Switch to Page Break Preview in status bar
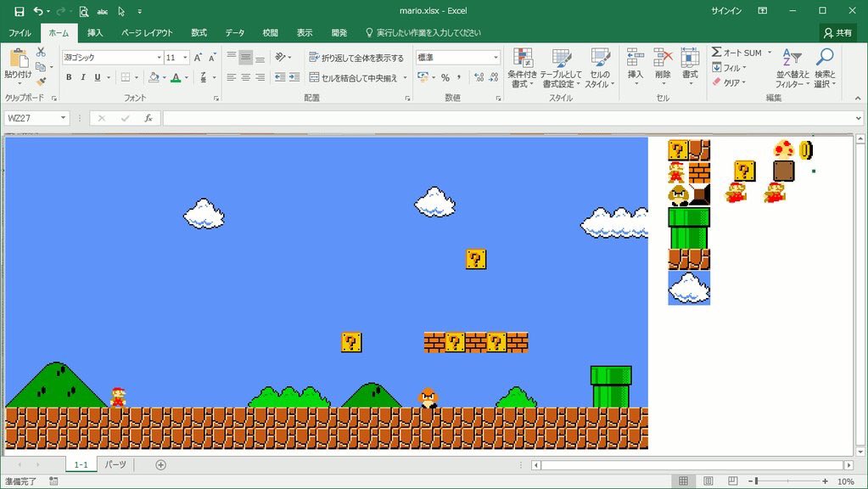 pos(732,481)
